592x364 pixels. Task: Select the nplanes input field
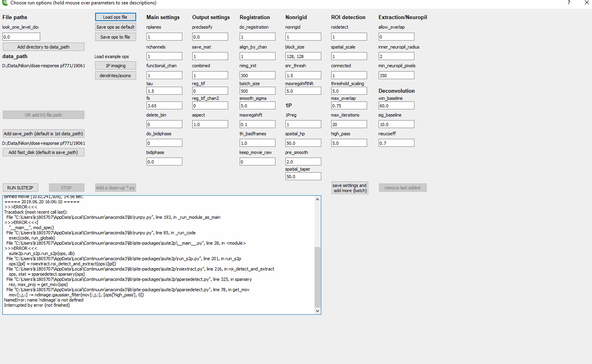(x=164, y=37)
